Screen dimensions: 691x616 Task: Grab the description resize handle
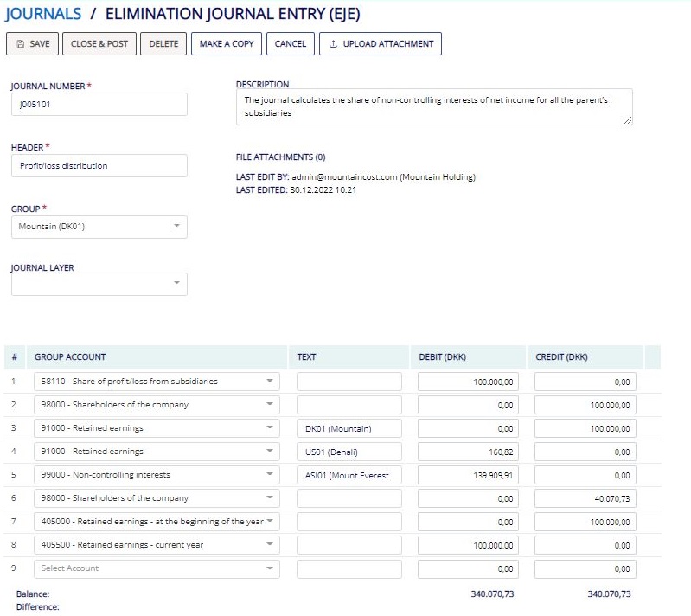coord(628,120)
